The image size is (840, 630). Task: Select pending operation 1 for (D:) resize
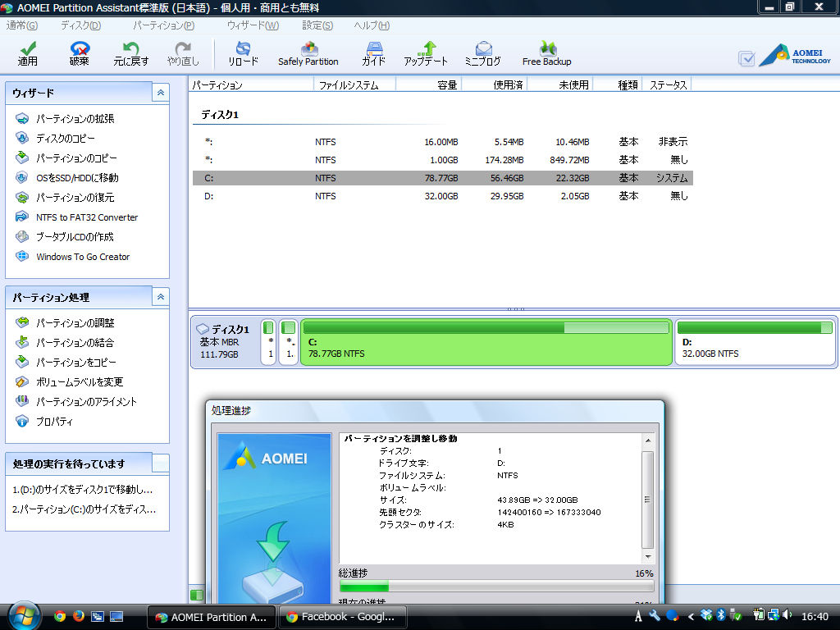[83, 490]
